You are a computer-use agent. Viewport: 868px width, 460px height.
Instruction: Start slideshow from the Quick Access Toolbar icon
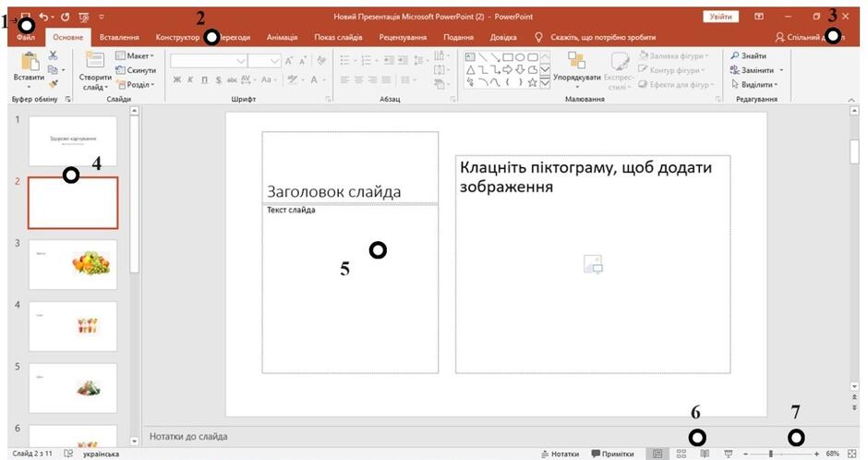tap(84, 18)
